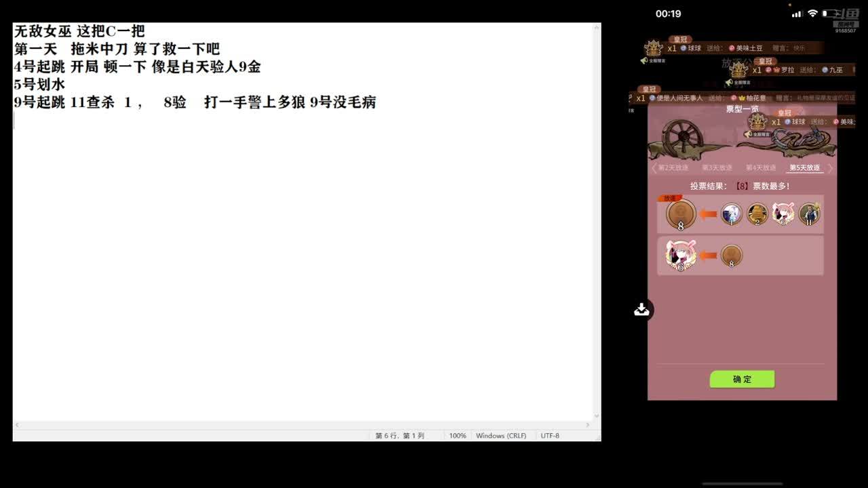Screen dimensions: 868x488
Task: Switch to the 第3天放逐 tab
Action: pyautogui.click(x=717, y=168)
